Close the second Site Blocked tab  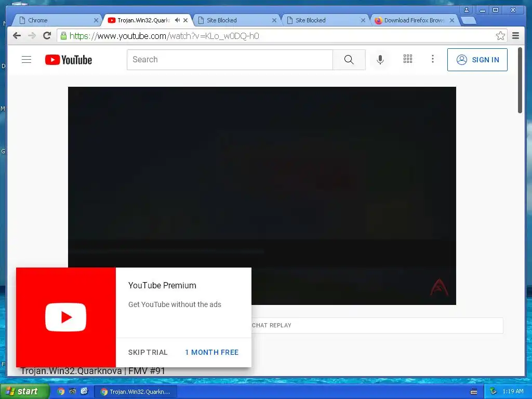coord(363,20)
